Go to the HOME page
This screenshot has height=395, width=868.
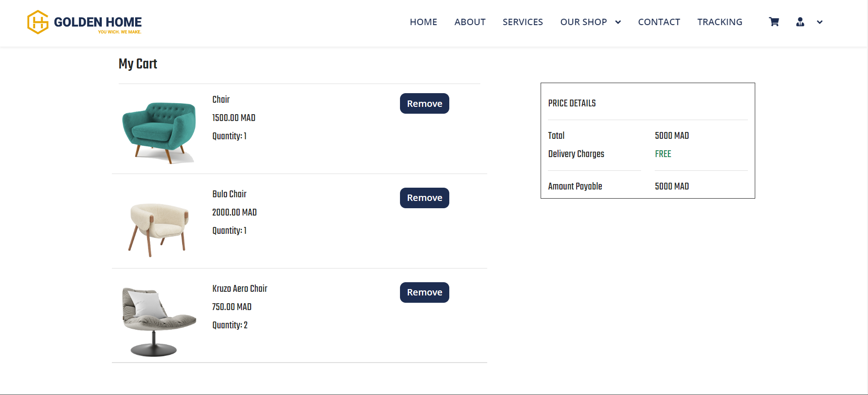[x=423, y=22]
